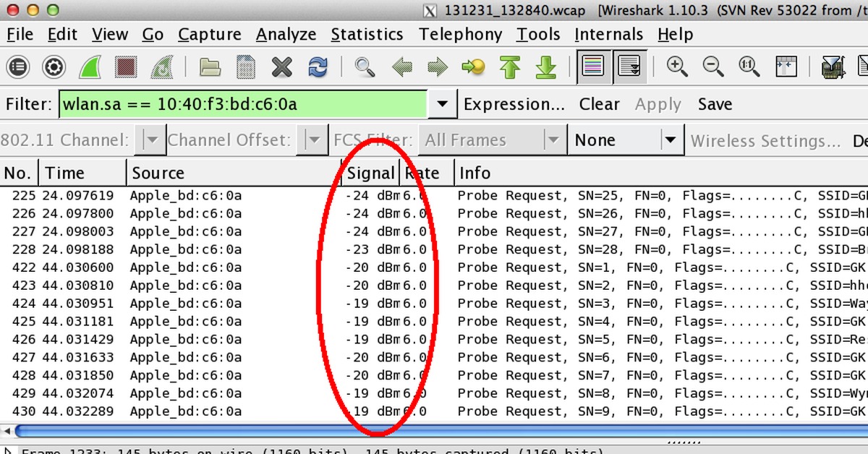Open the Internals menu

click(608, 34)
